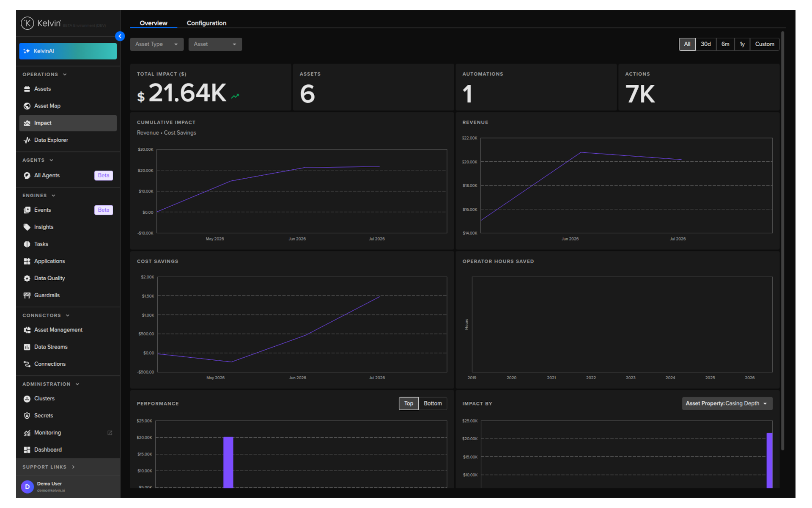The width and height of the screenshot is (812, 508).
Task: Open the Data Quality gear icon
Action: click(27, 279)
